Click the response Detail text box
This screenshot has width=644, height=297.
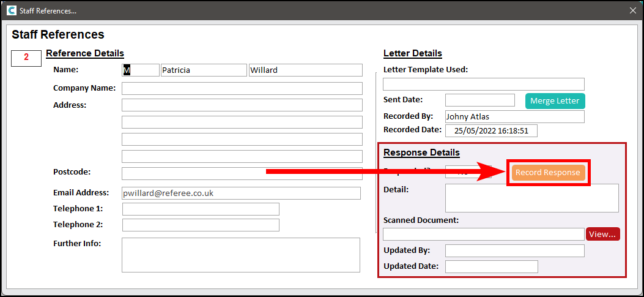tap(531, 198)
